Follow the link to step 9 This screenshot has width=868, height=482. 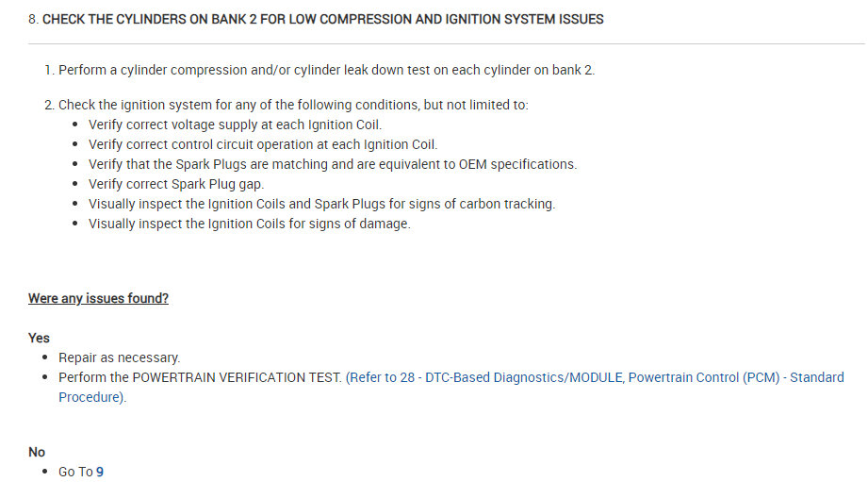coord(100,472)
